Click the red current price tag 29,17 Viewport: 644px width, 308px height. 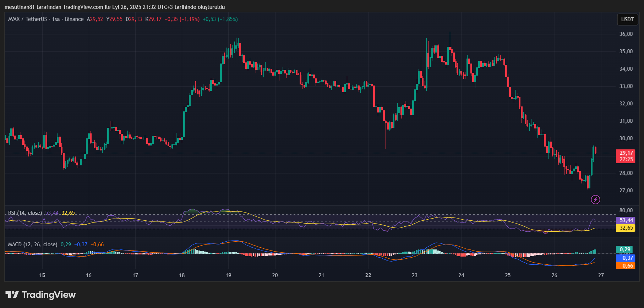pos(626,156)
